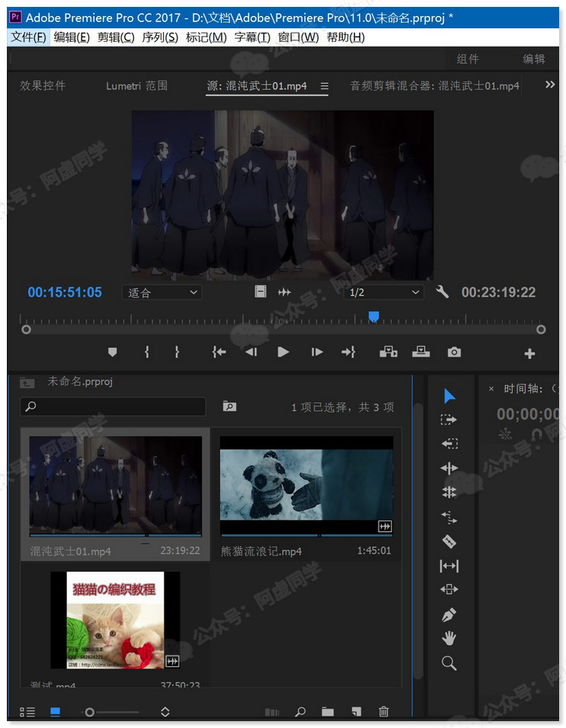
Task: Click the Export Frame camera icon
Action: (x=454, y=352)
